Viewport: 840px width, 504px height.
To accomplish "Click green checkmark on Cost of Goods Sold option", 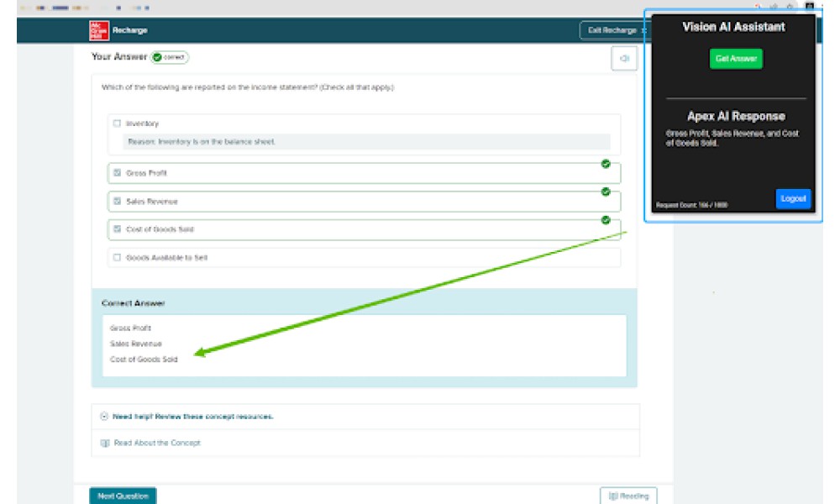I will [x=606, y=220].
